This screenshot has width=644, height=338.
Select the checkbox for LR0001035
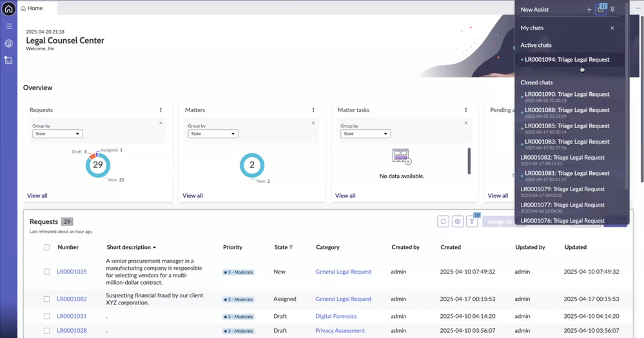[47, 272]
